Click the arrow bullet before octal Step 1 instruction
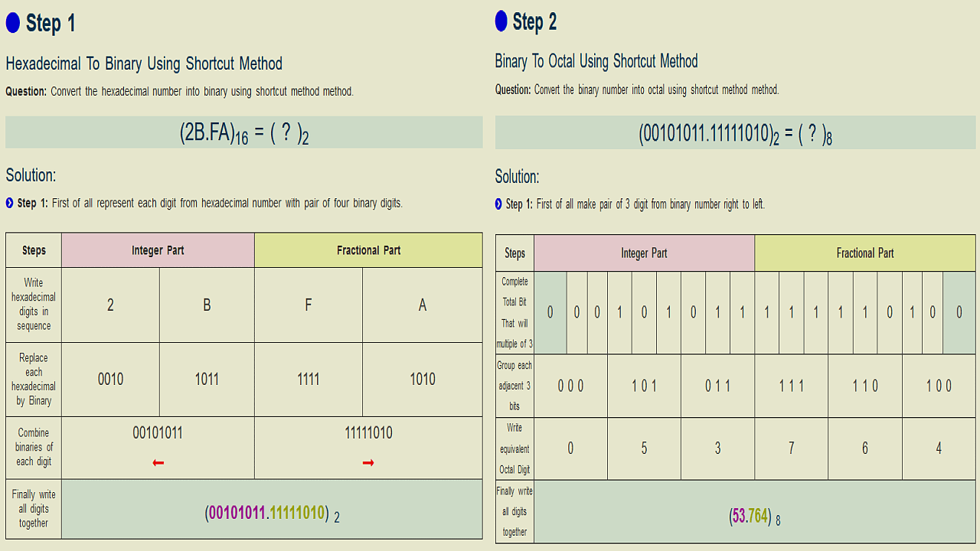This screenshot has width=980, height=551. point(499,204)
